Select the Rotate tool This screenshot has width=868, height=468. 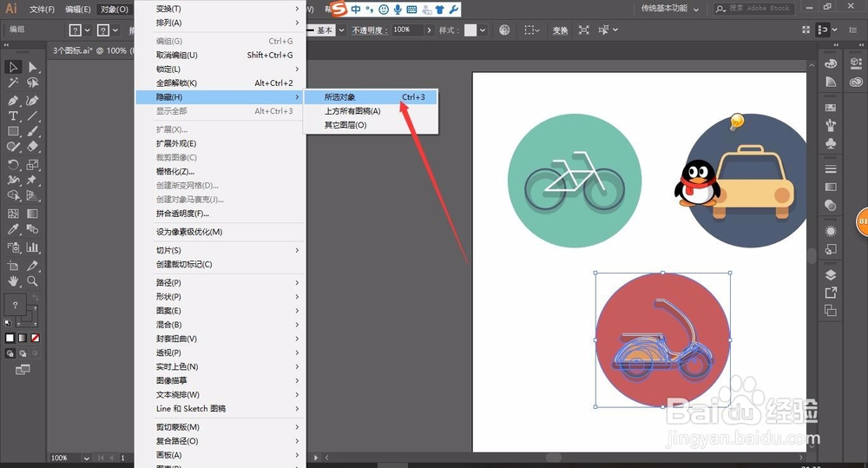[x=13, y=164]
